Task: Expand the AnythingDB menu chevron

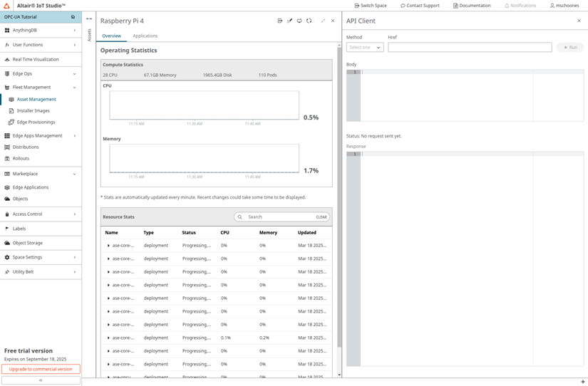Action: click(75, 31)
